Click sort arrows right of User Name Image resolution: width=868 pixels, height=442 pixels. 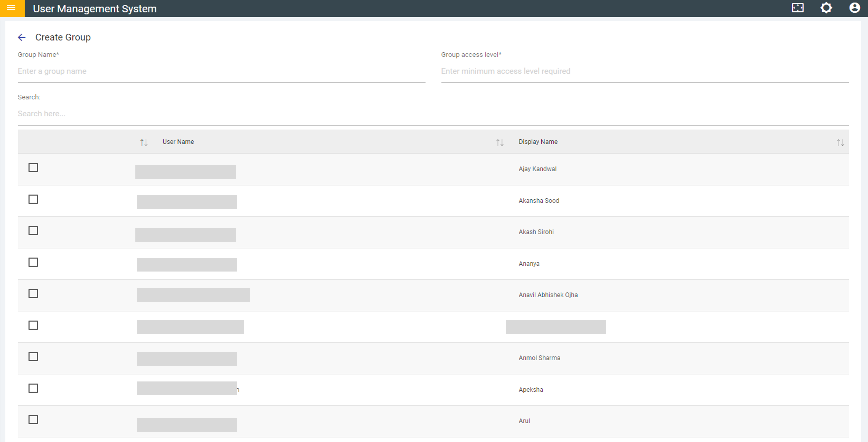click(500, 143)
